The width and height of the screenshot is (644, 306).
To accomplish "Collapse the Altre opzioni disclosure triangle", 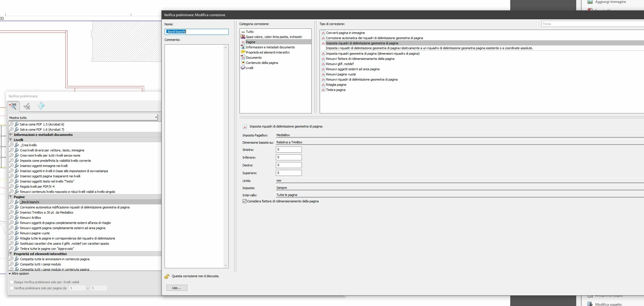I will 10,274.
